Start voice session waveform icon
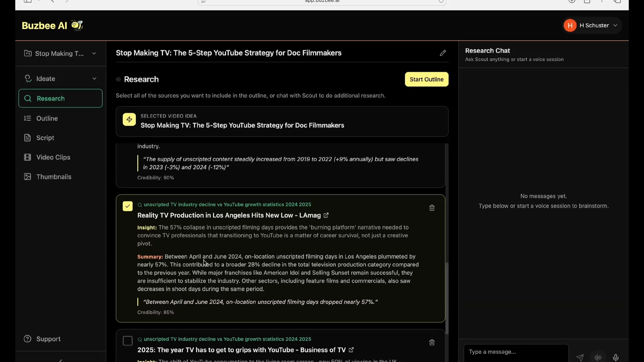 pos(598,357)
